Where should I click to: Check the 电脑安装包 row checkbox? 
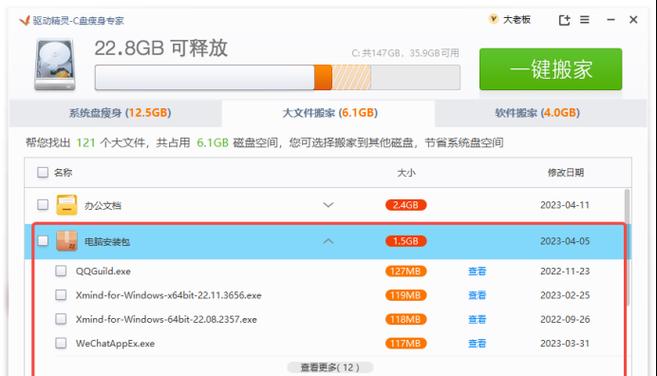point(43,241)
